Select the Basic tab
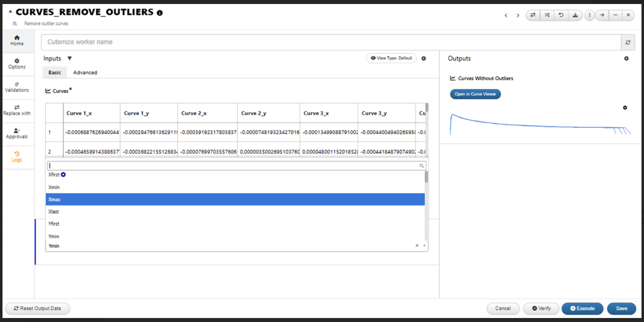The width and height of the screenshot is (644, 322). [x=55, y=72]
